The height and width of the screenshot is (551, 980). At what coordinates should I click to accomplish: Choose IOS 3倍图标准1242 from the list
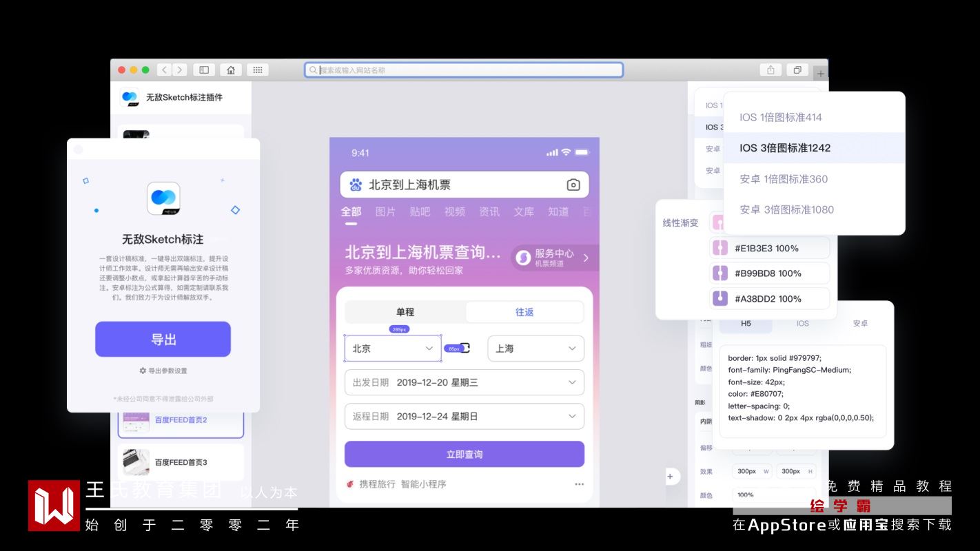tap(814, 147)
